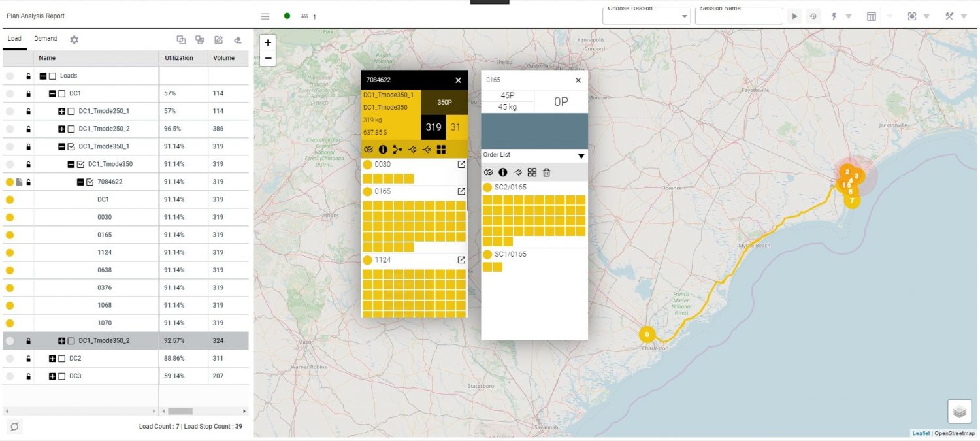
Task: Click the eraser icon above the load table
Action: pyautogui.click(x=238, y=40)
